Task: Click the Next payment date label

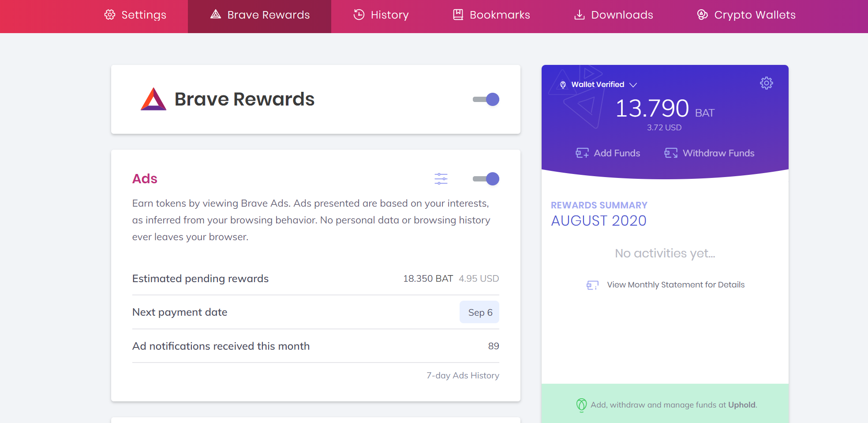Action: 180,312
